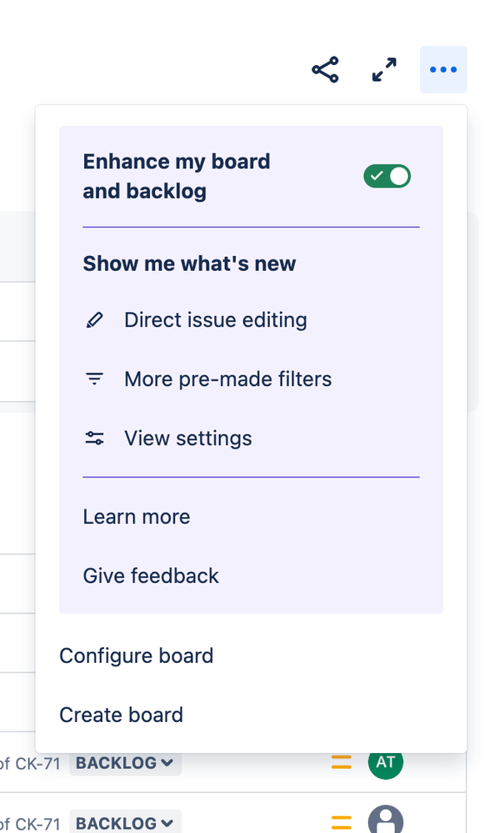The height and width of the screenshot is (833, 504).
Task: Choose Create board option
Action: (x=122, y=715)
